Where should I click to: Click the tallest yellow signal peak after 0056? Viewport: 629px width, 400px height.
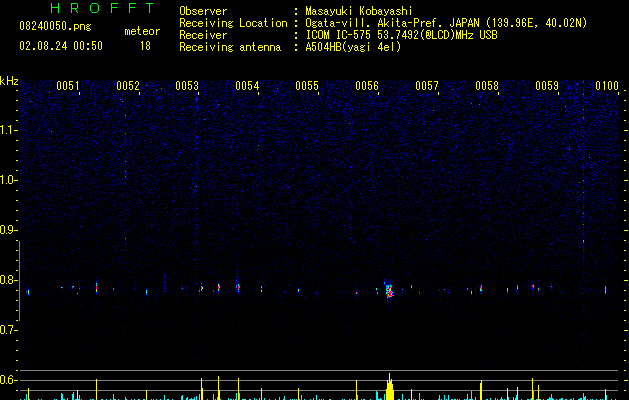pos(390,387)
